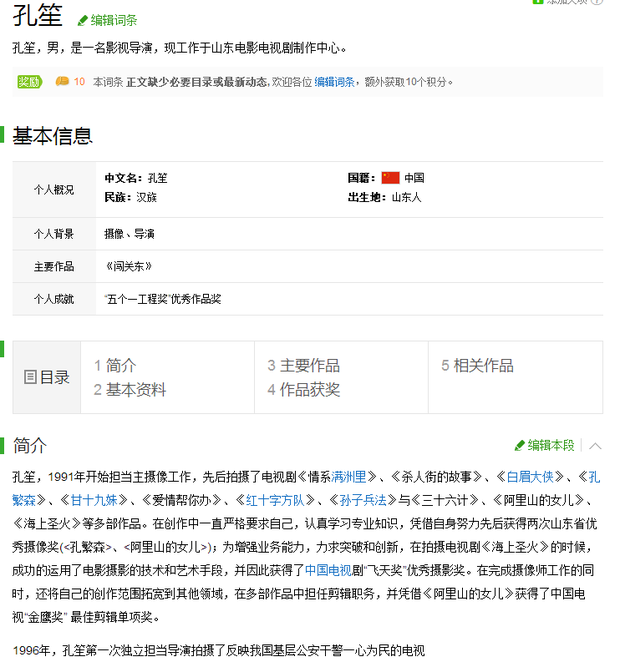Open the 中国电视 link
This screenshot has height=667, width=620.
(x=328, y=570)
